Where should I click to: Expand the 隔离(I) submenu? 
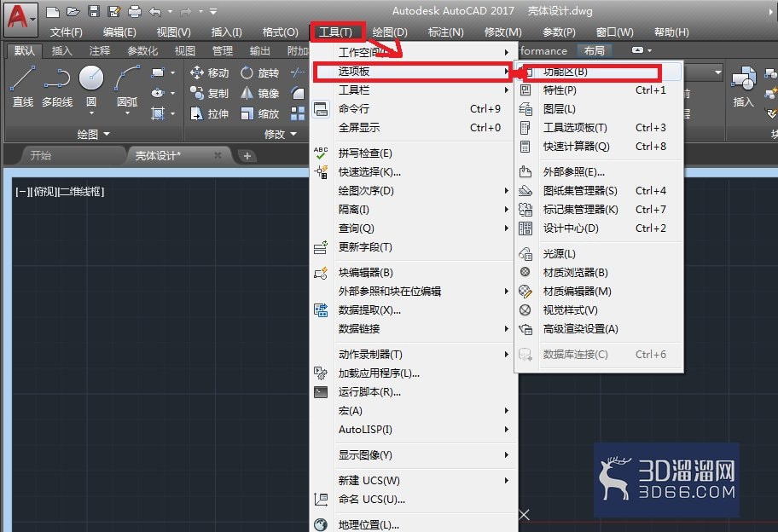click(x=413, y=210)
